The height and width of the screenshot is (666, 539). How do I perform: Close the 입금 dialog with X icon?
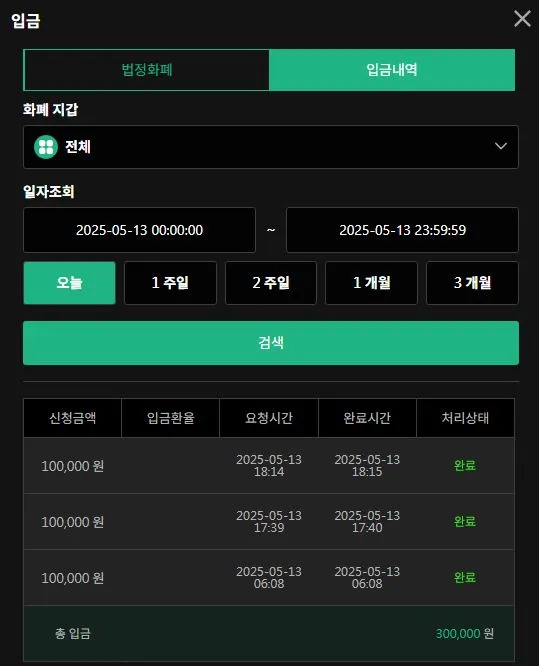[522, 19]
